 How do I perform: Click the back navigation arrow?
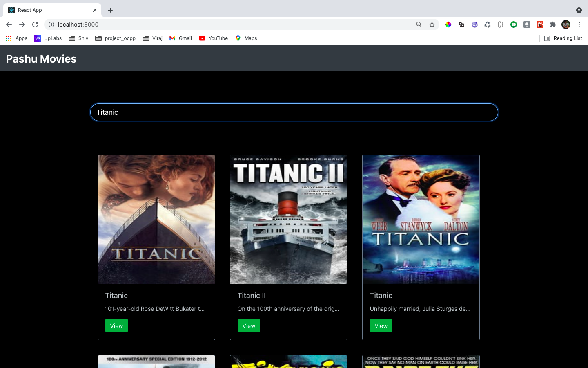click(9, 25)
